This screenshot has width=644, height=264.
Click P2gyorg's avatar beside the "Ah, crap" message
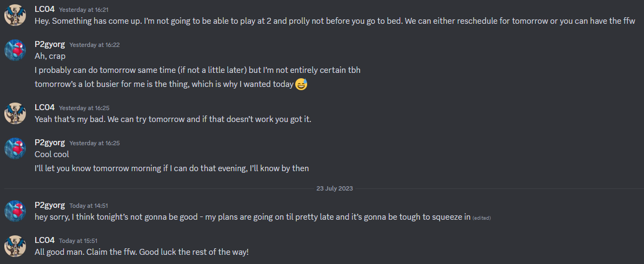15,50
